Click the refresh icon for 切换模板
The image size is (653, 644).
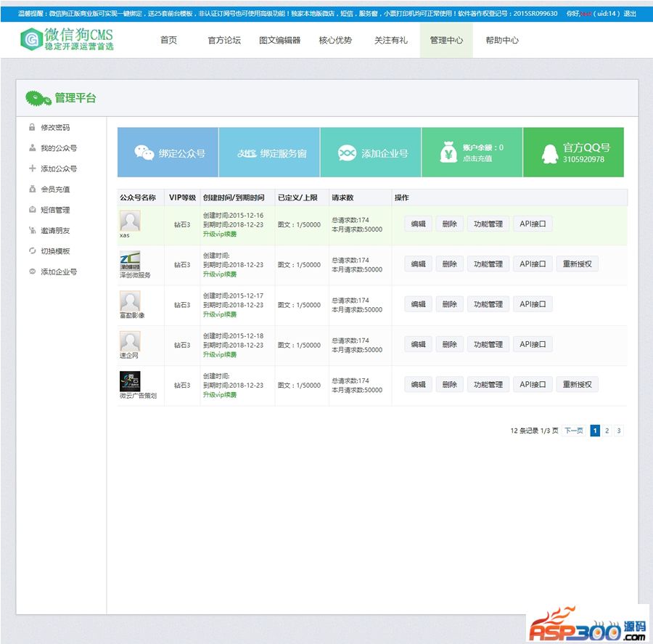click(32, 251)
